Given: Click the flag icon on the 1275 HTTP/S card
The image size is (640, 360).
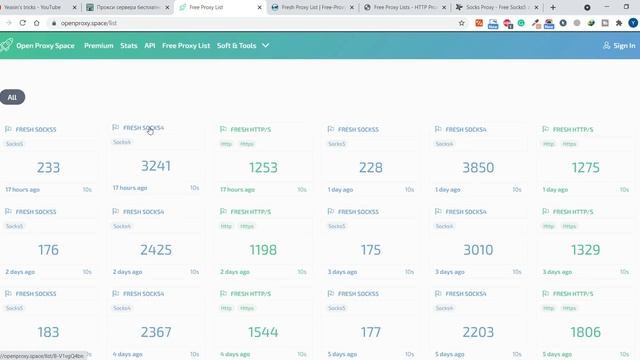Looking at the screenshot, I should pyautogui.click(x=545, y=129).
